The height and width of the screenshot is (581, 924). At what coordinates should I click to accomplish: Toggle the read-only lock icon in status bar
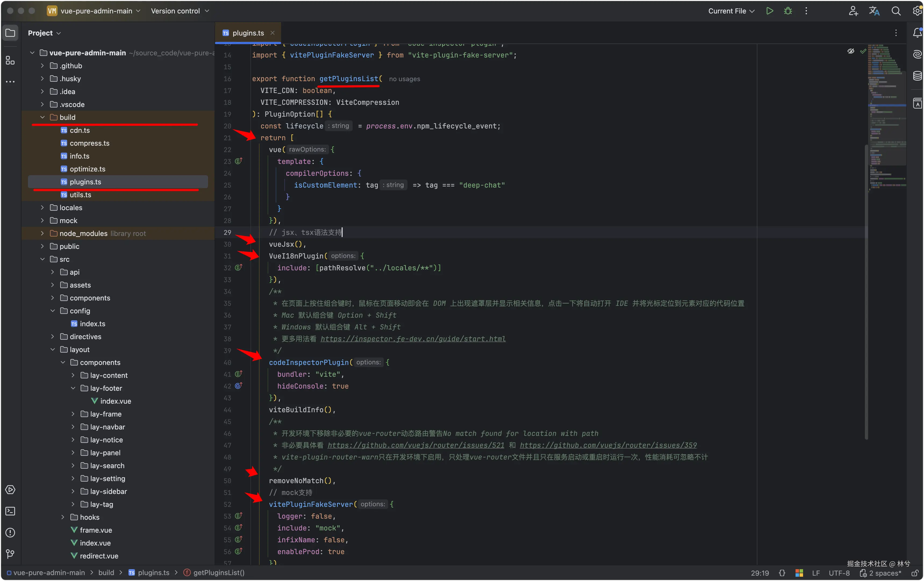[915, 573]
